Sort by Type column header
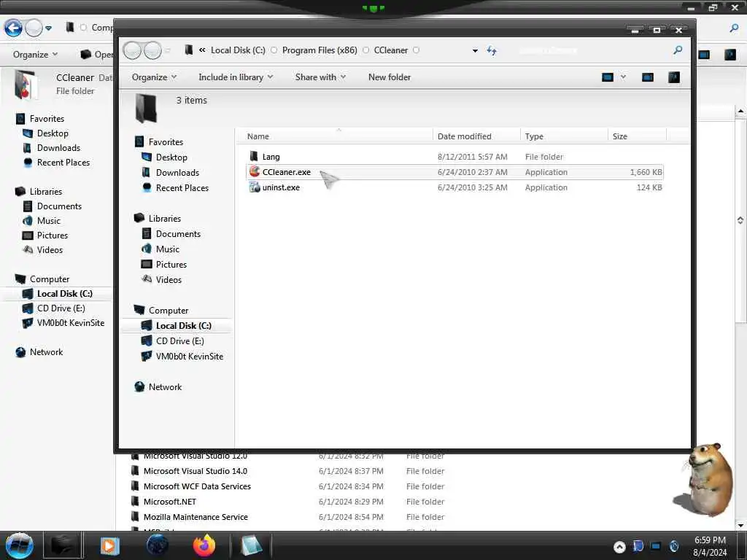 point(564,136)
